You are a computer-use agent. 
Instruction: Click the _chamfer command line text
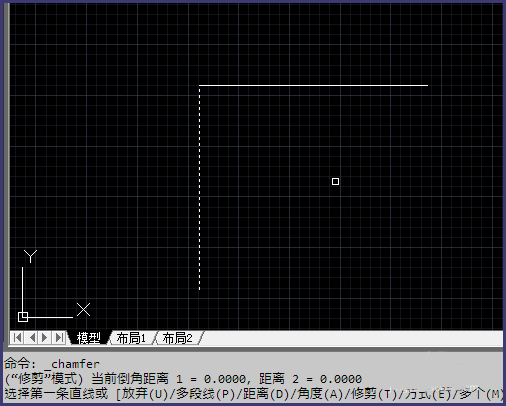pyautogui.click(x=72, y=364)
